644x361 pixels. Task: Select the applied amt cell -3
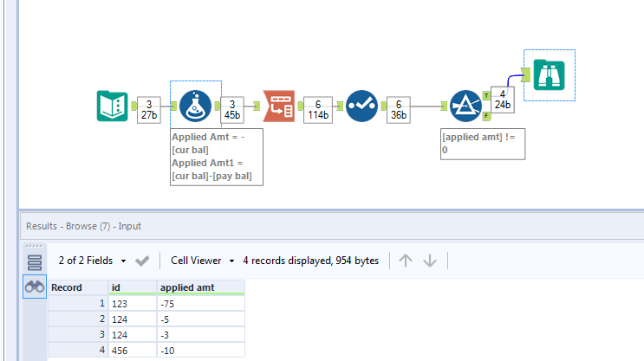pyautogui.click(x=201, y=335)
